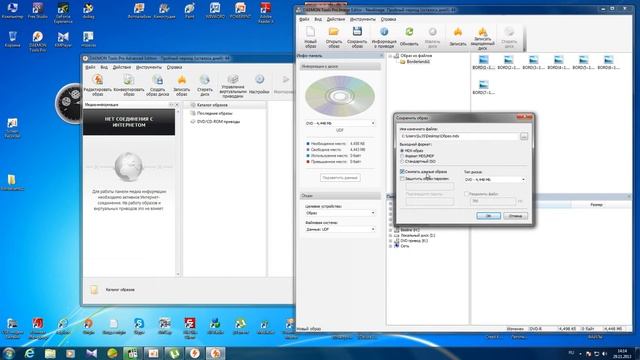Viewport: 640px width, 360px height.
Task: Click the browse ... button beside file path
Action: point(524,136)
